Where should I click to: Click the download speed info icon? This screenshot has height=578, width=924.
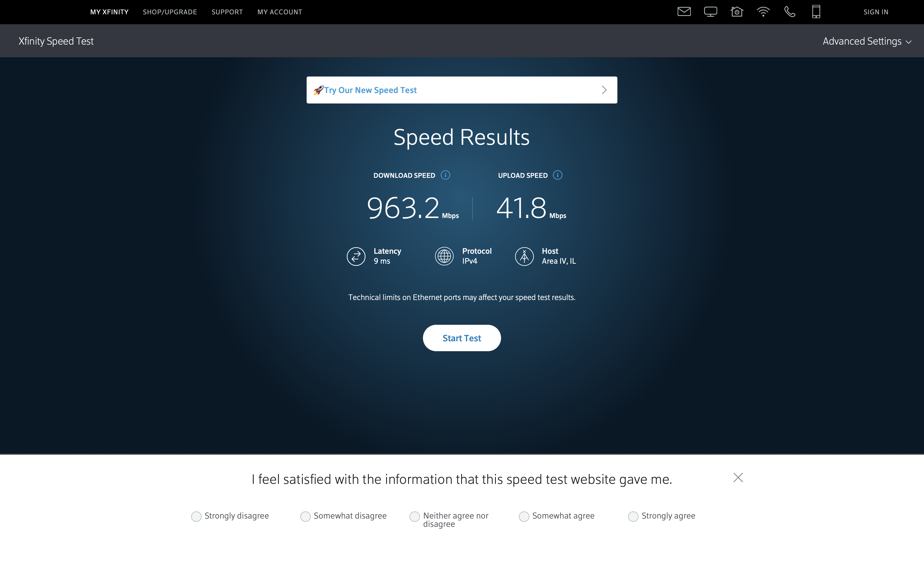pos(445,175)
